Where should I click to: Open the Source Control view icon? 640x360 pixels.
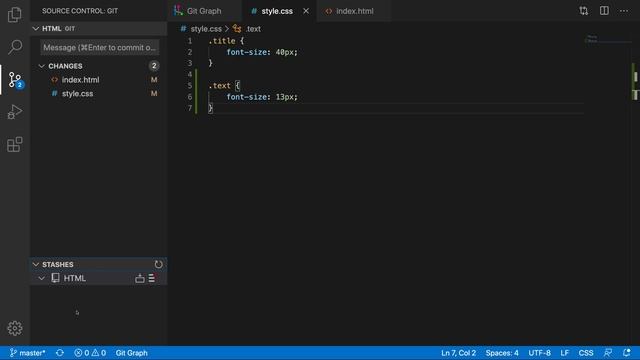(16, 80)
